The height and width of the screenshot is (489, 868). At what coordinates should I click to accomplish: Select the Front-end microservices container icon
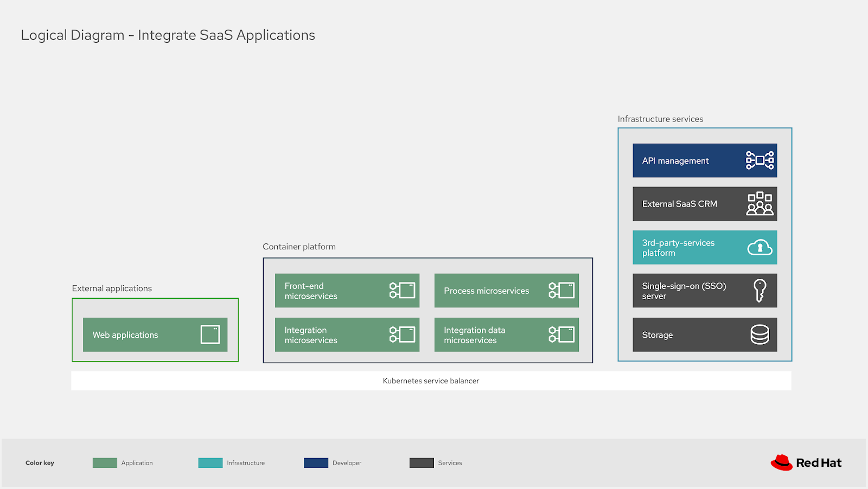click(401, 291)
